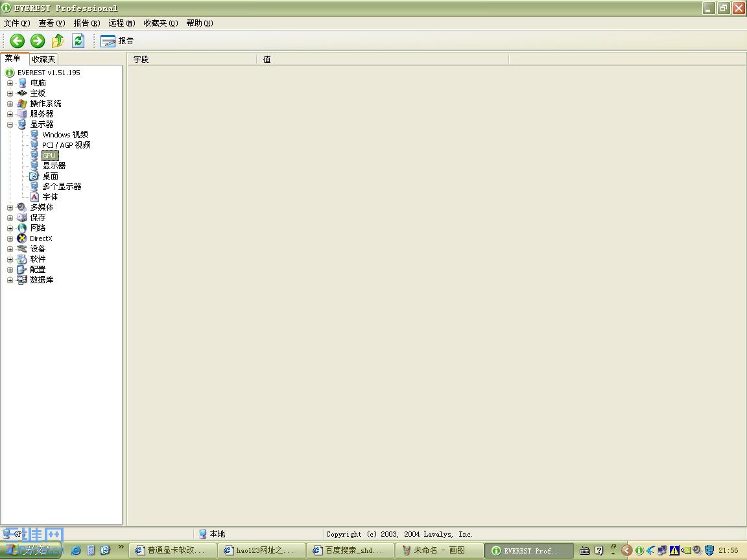Expand the 多媒体 tree node
This screenshot has width=747, height=560.
point(10,207)
